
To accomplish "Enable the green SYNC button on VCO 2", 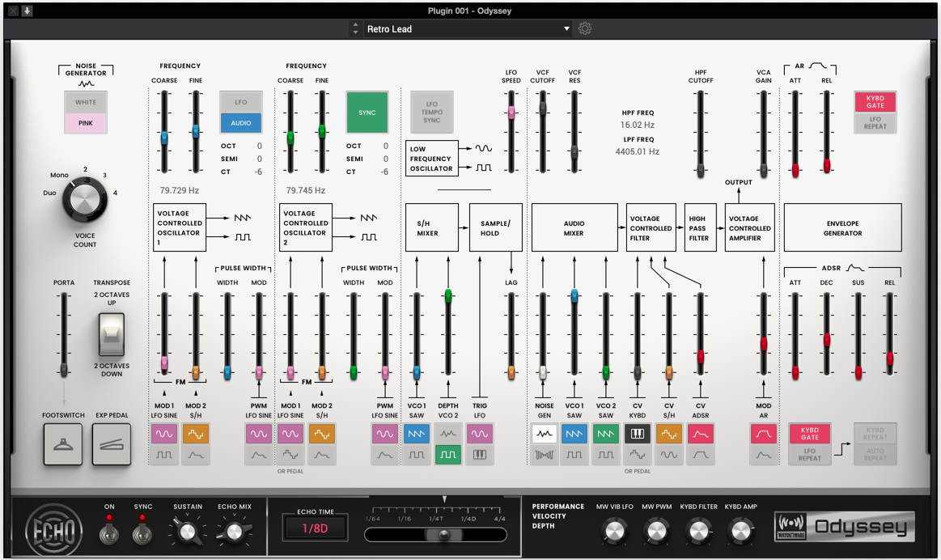I will tap(367, 112).
